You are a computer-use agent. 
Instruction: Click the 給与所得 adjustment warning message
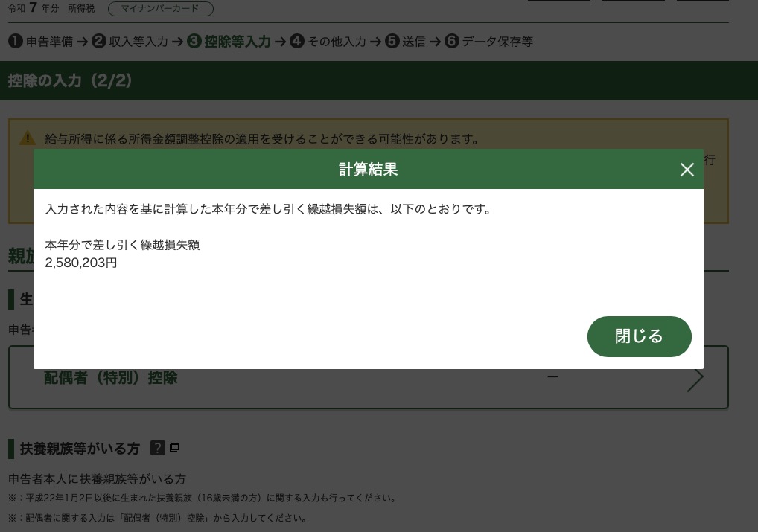(x=261, y=139)
